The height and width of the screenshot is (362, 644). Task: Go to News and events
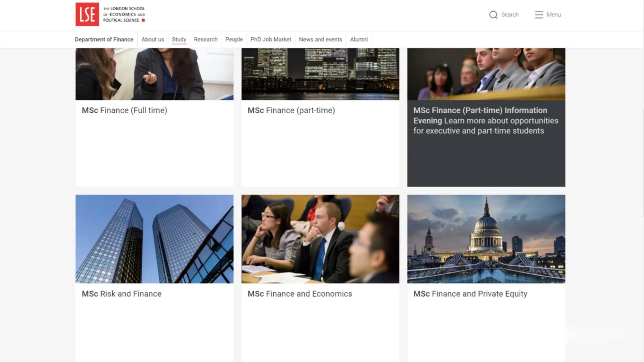click(320, 39)
